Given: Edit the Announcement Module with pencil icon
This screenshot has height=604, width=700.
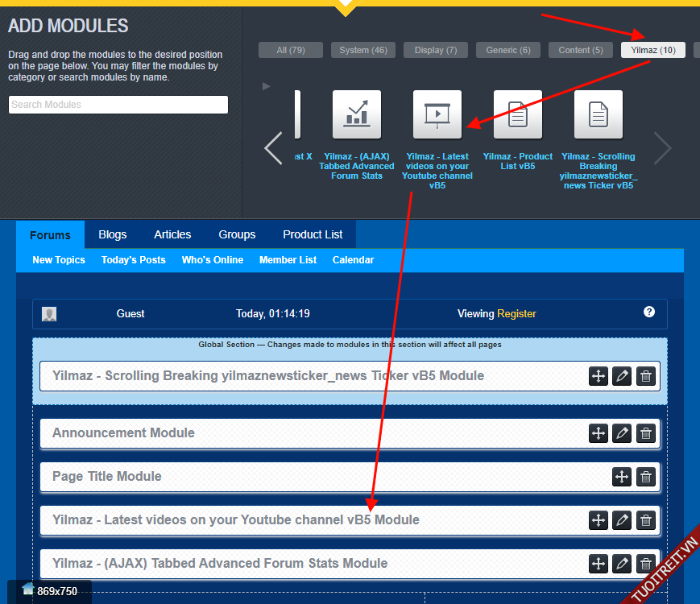Looking at the screenshot, I should pos(621,434).
